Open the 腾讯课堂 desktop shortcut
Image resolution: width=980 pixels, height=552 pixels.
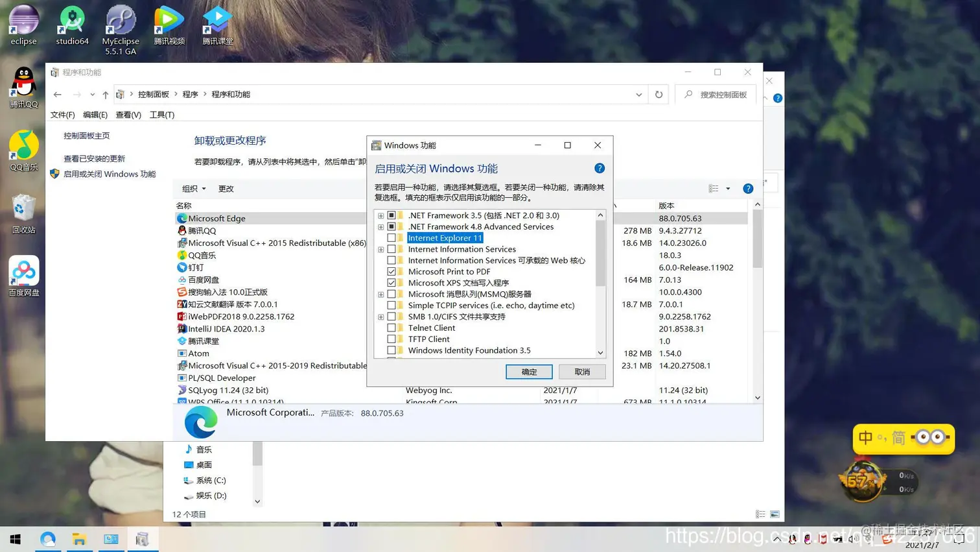tap(217, 24)
